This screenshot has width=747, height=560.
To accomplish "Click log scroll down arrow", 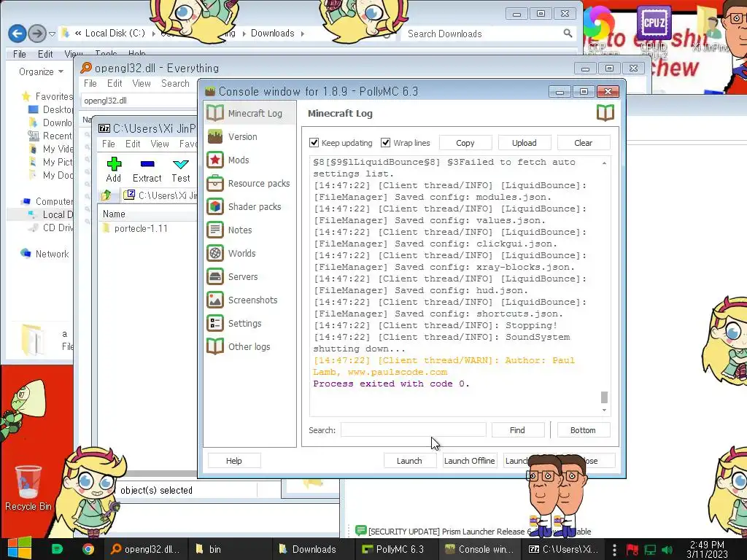I will (x=604, y=410).
